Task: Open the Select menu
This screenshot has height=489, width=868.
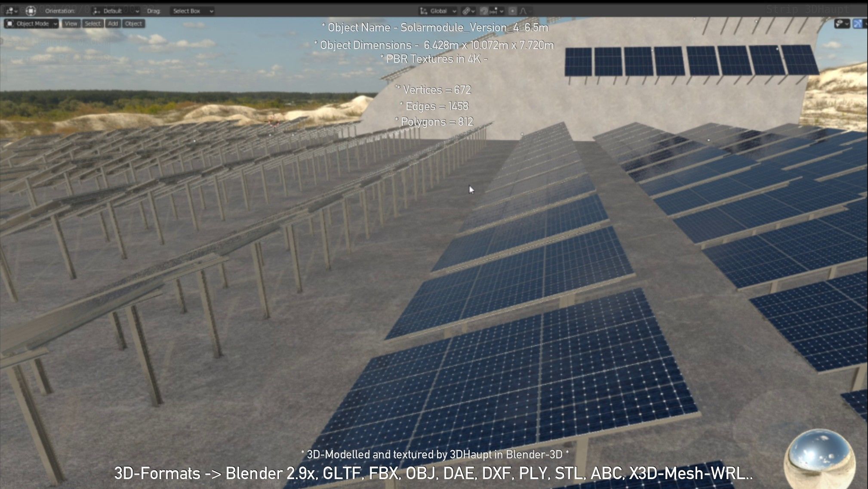Action: [x=92, y=24]
